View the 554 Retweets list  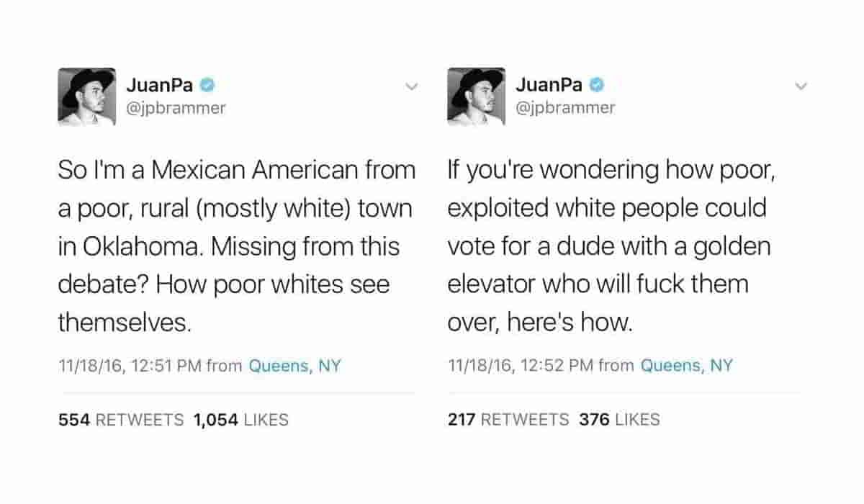(120, 420)
